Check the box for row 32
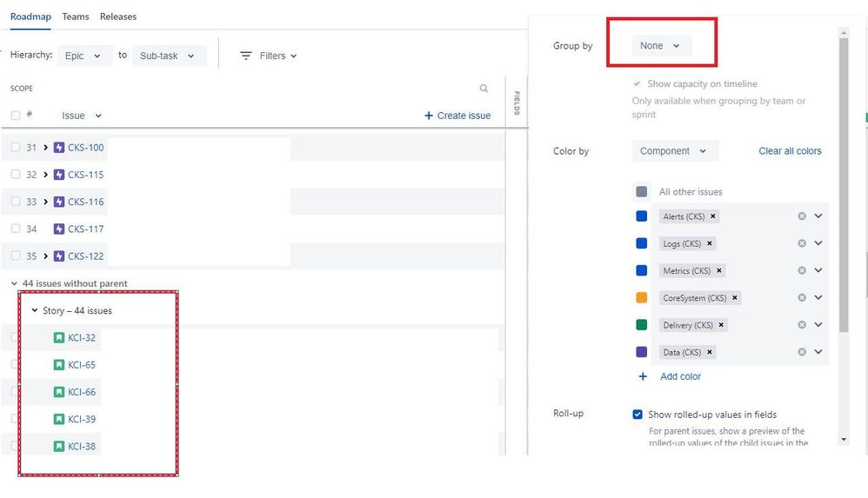The image size is (868, 498). pyautogui.click(x=16, y=175)
